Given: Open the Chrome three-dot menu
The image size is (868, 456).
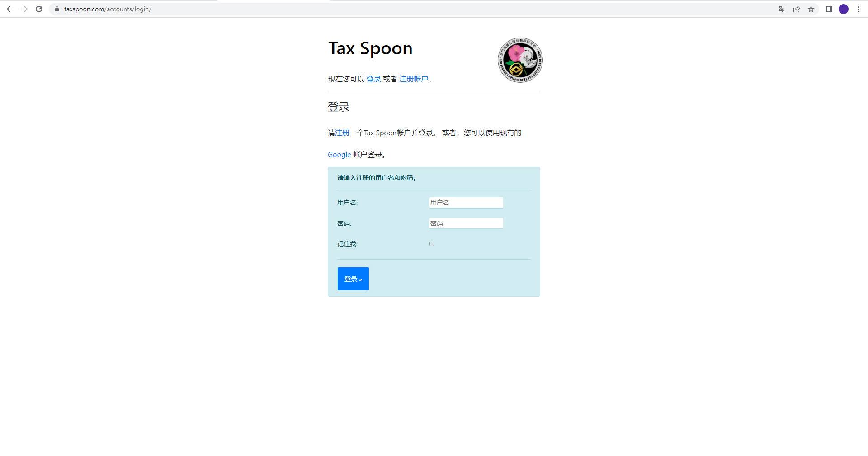Looking at the screenshot, I should click(858, 9).
